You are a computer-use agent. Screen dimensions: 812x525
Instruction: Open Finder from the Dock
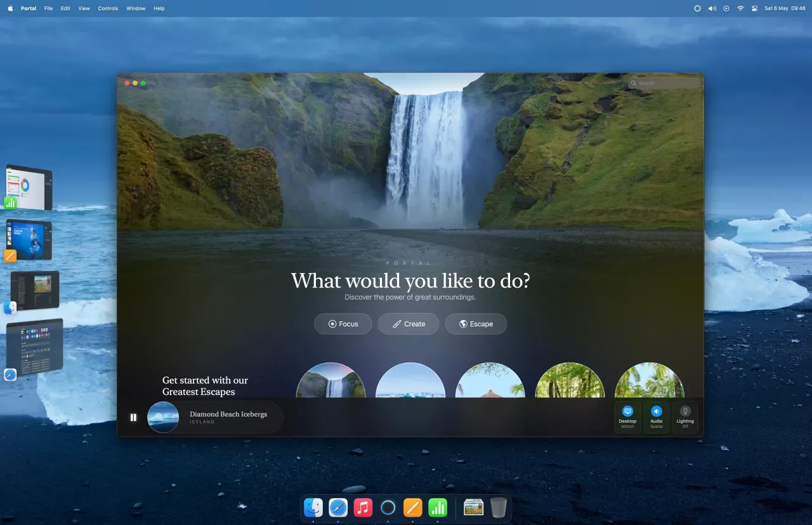click(x=313, y=507)
